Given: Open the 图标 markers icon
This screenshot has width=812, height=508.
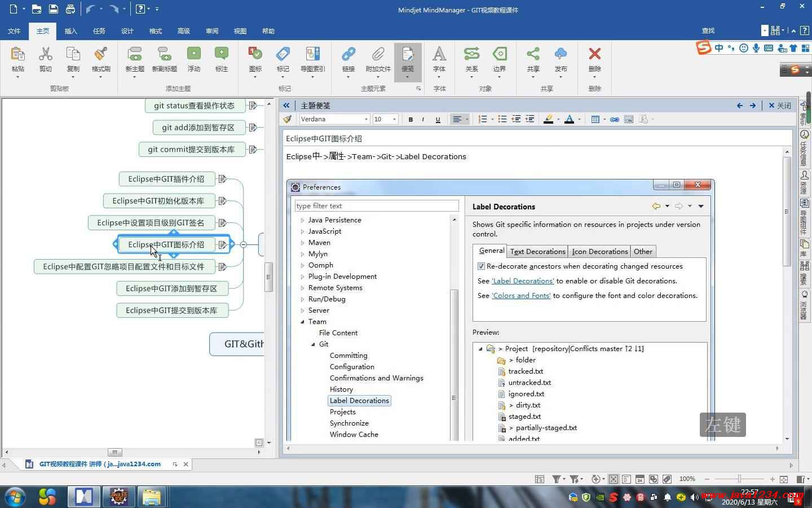Looking at the screenshot, I should pyautogui.click(x=255, y=54).
